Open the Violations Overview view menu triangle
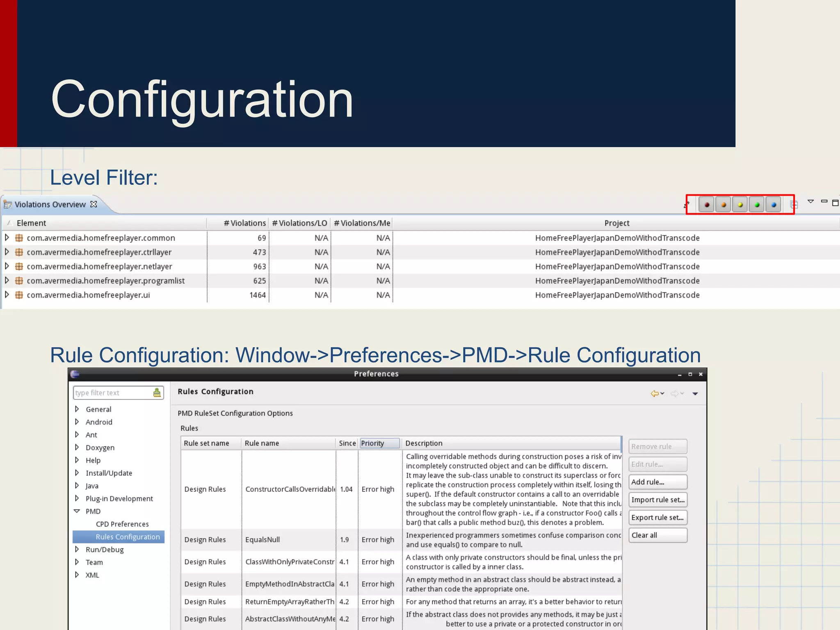Viewport: 840px width, 630px height. (810, 201)
